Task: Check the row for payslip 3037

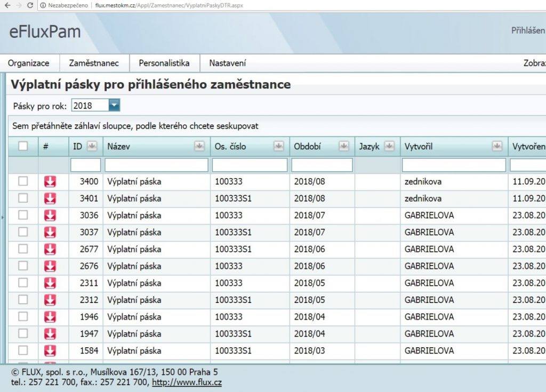Action: click(x=23, y=233)
